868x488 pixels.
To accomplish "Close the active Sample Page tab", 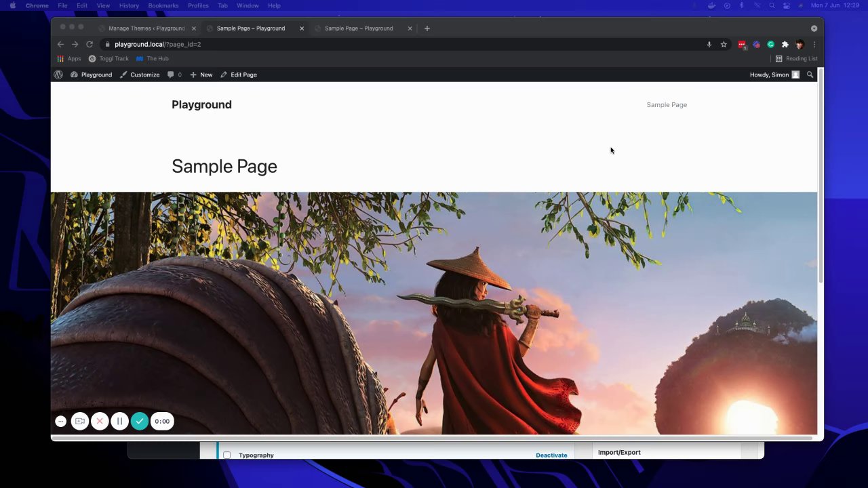I will [x=302, y=28].
